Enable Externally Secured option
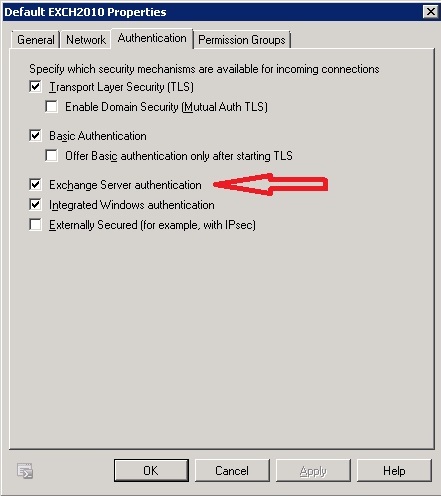The image size is (441, 496). click(x=35, y=225)
